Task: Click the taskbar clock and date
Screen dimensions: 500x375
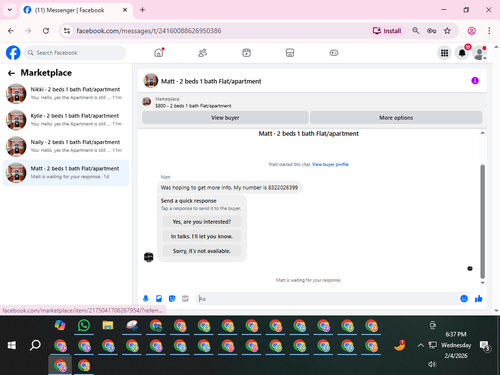Action: [456, 345]
